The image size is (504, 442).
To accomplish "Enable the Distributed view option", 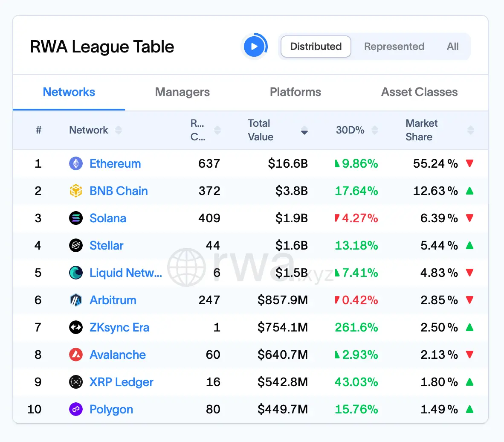I will [316, 47].
